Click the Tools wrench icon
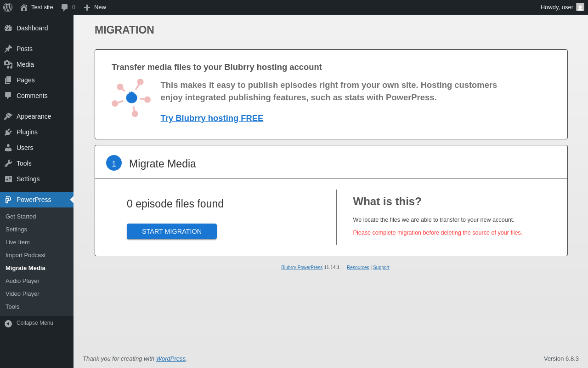Image resolution: width=588 pixels, height=368 pixels. (8, 163)
